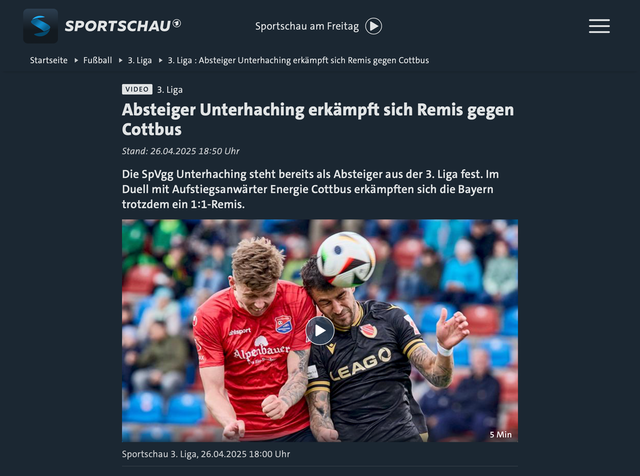The width and height of the screenshot is (640, 476).
Task: Click the breadcrumb entry for the Unterhaching article
Action: pos(298,60)
